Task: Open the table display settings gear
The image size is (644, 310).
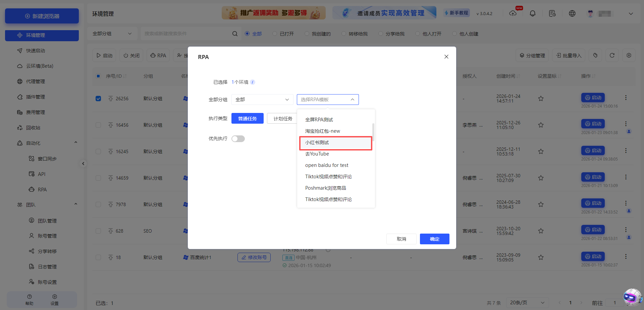Action: coord(629,55)
